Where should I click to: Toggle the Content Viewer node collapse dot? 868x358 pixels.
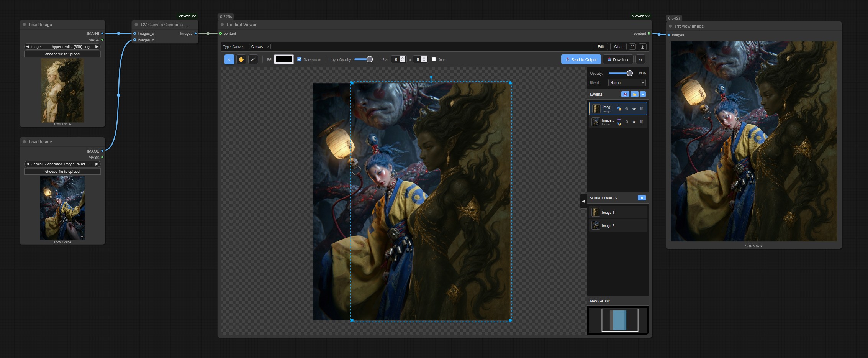click(222, 25)
